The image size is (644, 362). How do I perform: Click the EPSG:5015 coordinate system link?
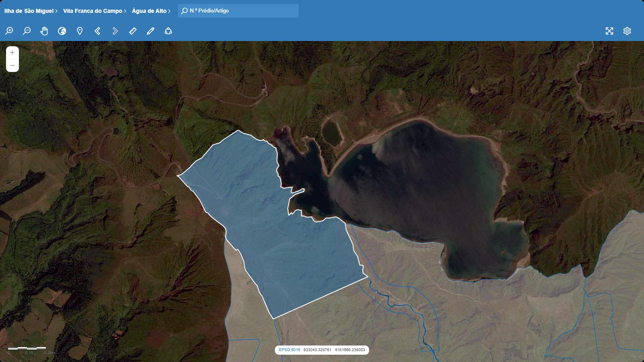pos(289,350)
